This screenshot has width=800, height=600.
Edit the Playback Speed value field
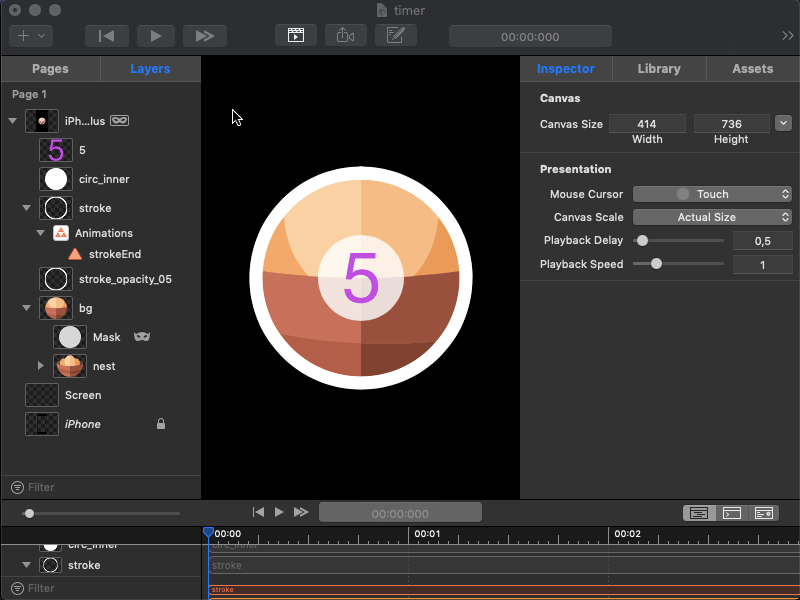coord(762,265)
